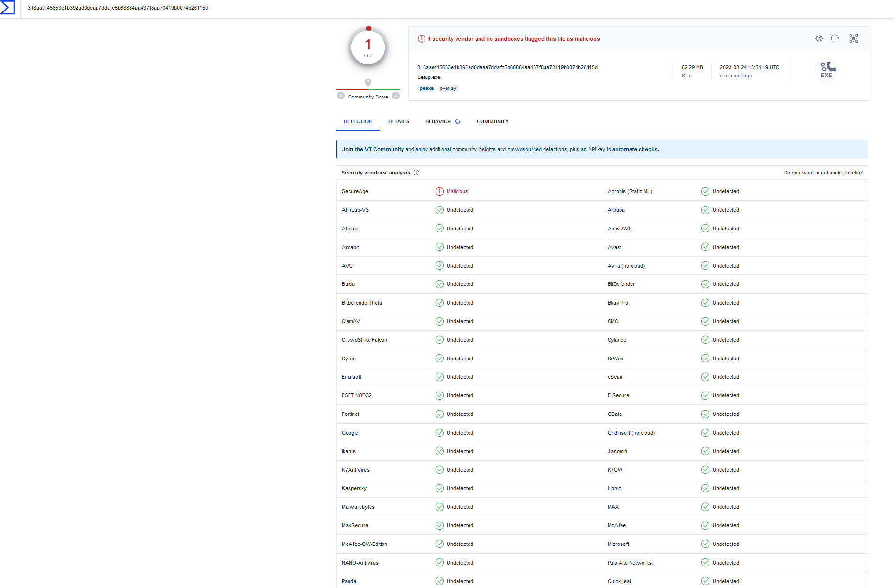Click the Undetected result for QuickHeal
This screenshot has height=588, width=894.
coord(726,582)
